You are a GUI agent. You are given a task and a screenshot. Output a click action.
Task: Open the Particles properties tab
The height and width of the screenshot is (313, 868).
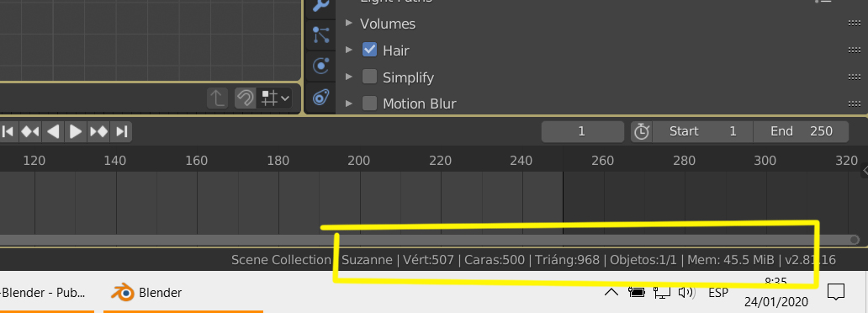pos(321,34)
